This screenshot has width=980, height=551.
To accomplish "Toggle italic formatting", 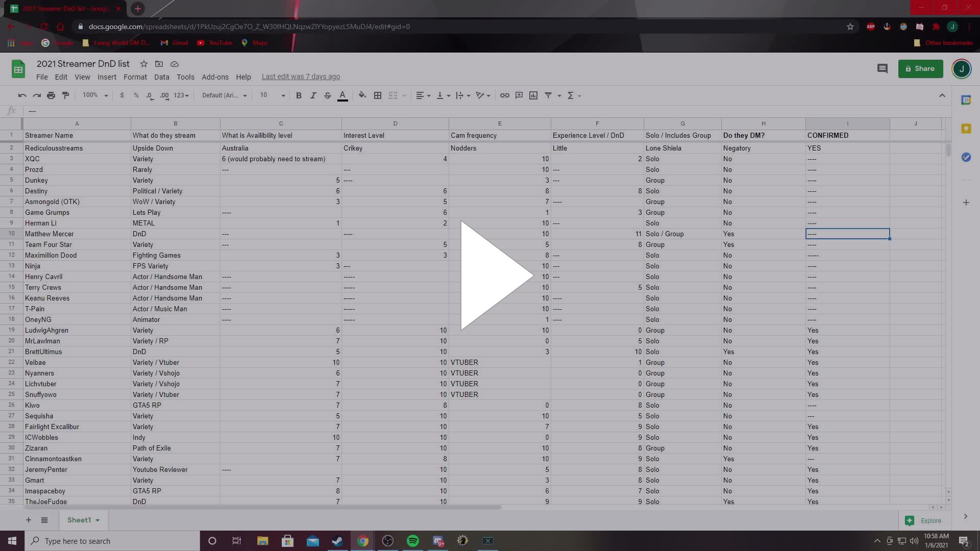I will (313, 95).
